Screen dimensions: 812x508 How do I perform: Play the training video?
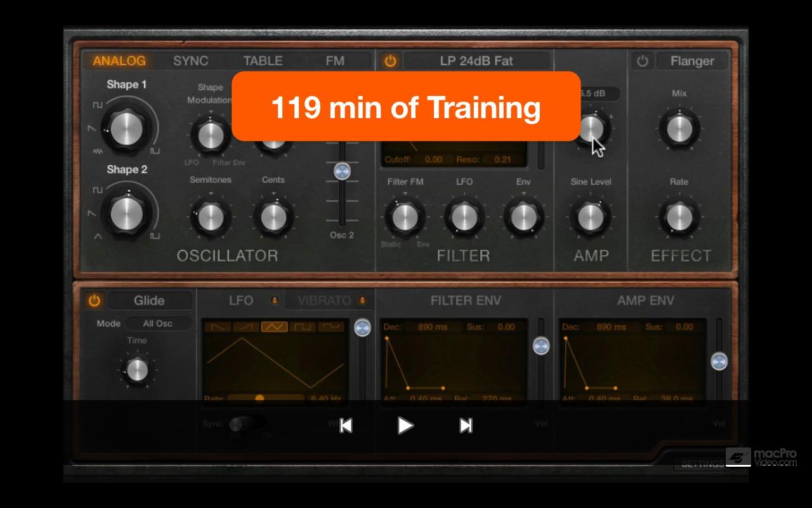[x=405, y=425]
